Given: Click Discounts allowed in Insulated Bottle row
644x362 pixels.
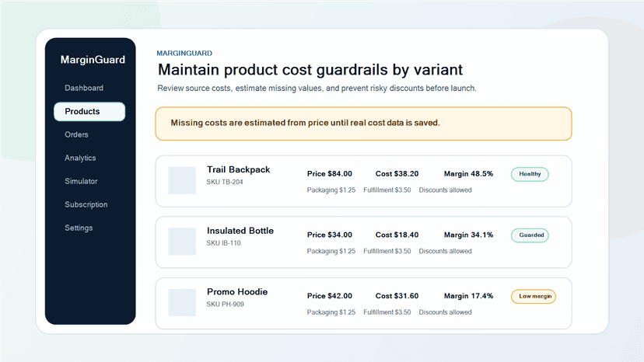Looking at the screenshot, I should [x=445, y=251].
